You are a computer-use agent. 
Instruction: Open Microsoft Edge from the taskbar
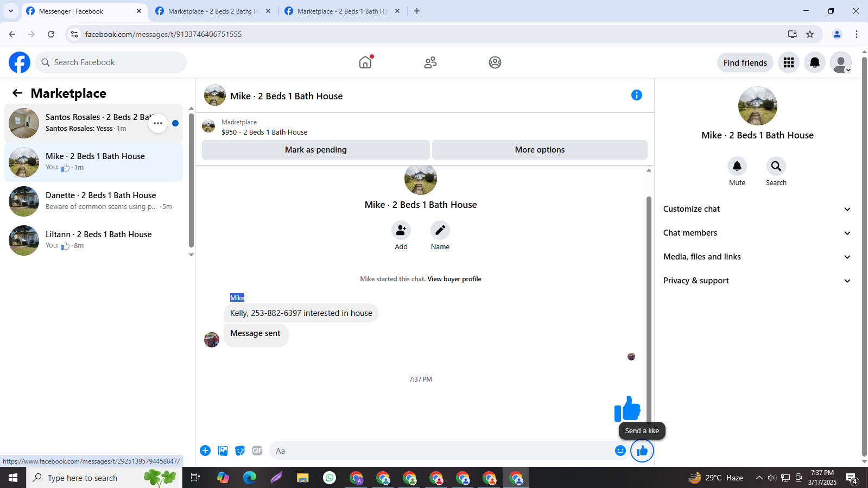point(249,478)
